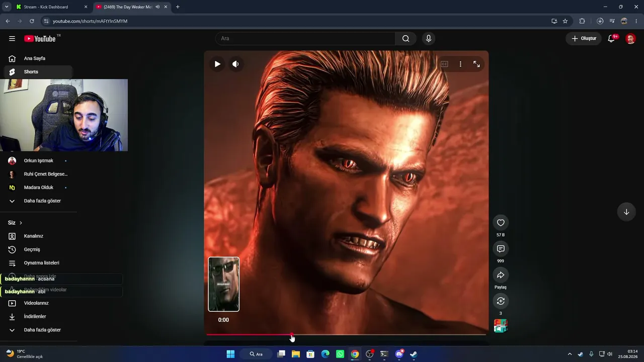
Task: Open the YouTube account avatar menu
Action: [630, 39]
